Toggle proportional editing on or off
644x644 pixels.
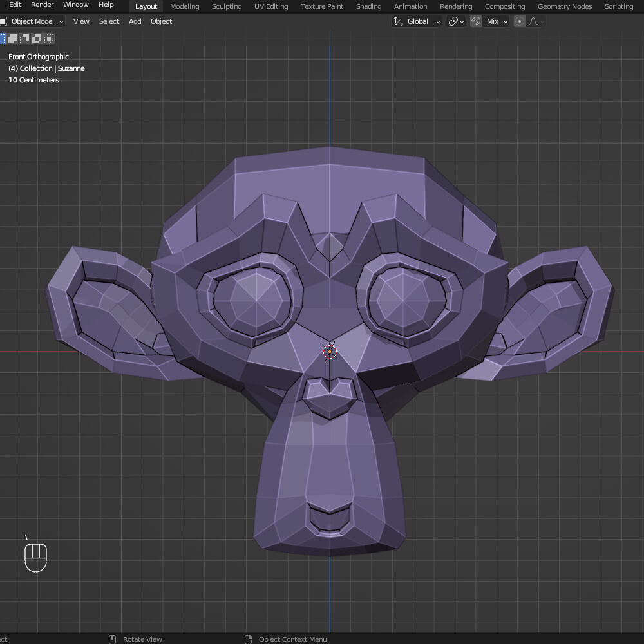pyautogui.click(x=520, y=21)
